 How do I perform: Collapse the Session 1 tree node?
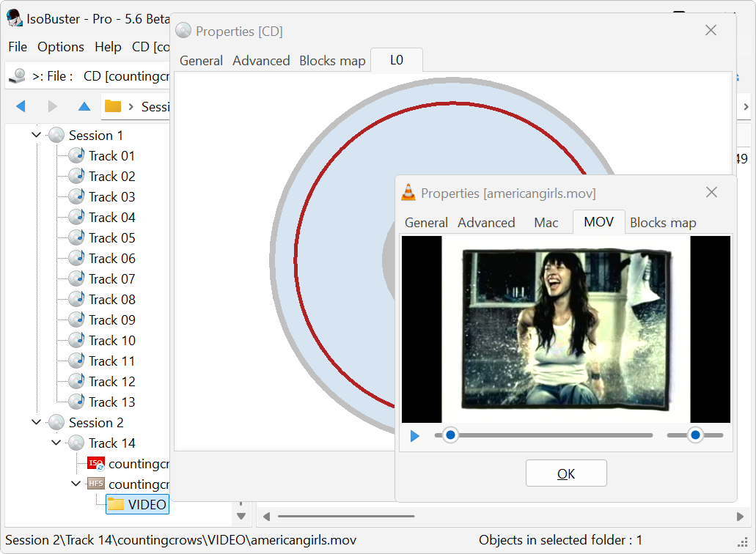click(x=36, y=135)
